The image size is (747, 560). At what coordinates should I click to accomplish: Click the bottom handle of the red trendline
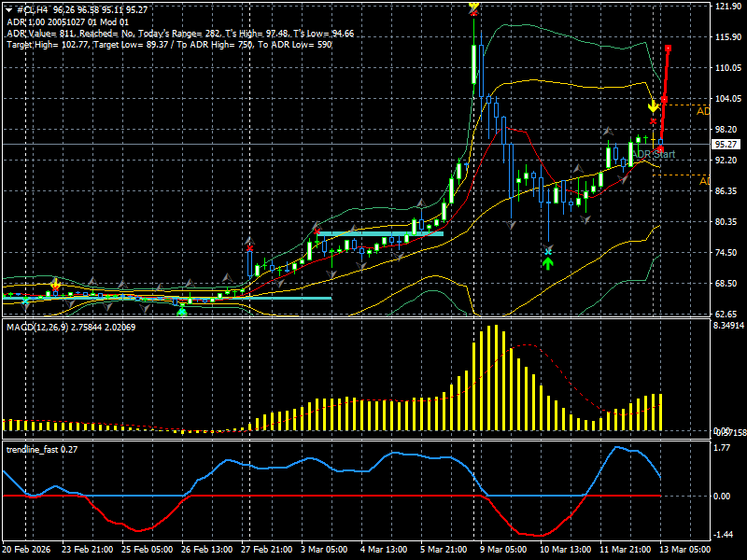click(660, 149)
